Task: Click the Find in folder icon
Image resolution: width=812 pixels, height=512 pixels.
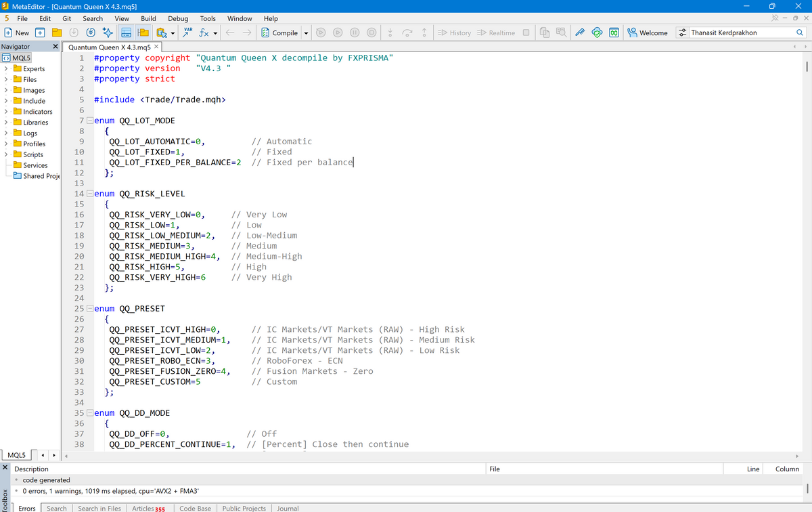Action: point(161,33)
